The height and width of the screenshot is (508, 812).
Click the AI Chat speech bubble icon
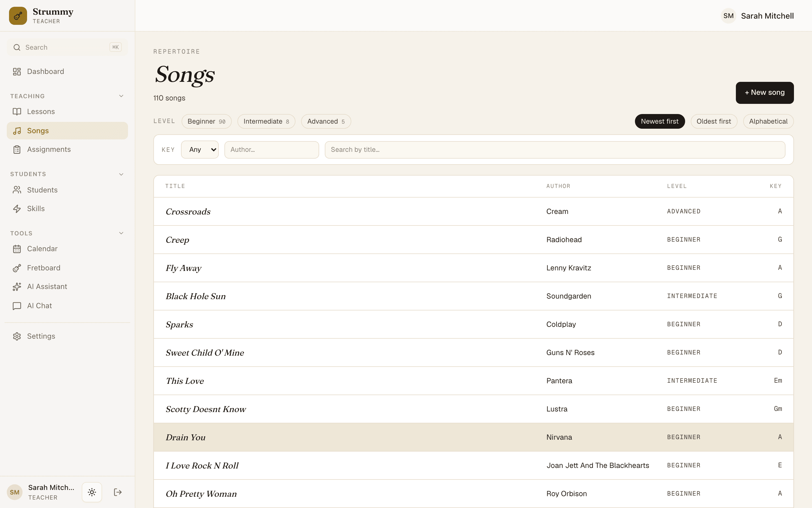17,306
